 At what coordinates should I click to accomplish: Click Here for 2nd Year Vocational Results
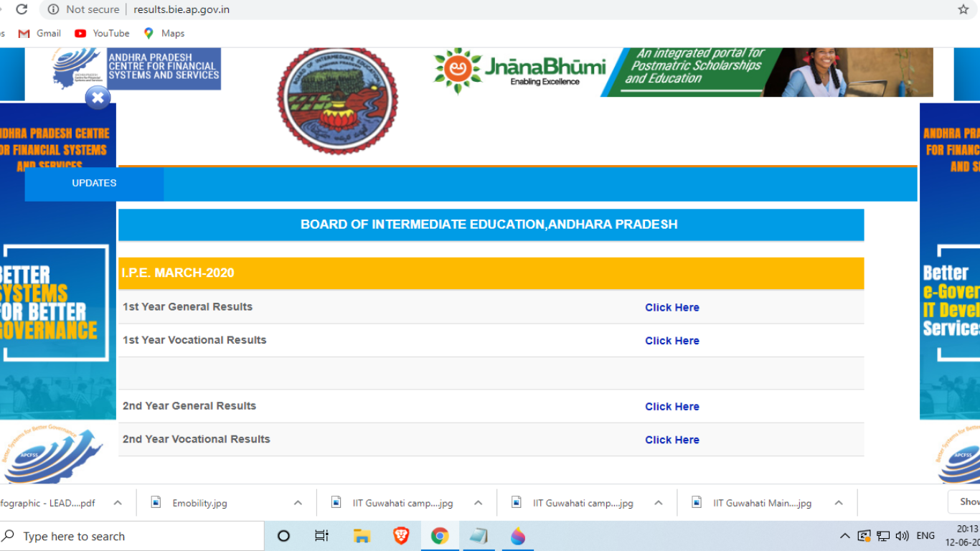pyautogui.click(x=672, y=441)
